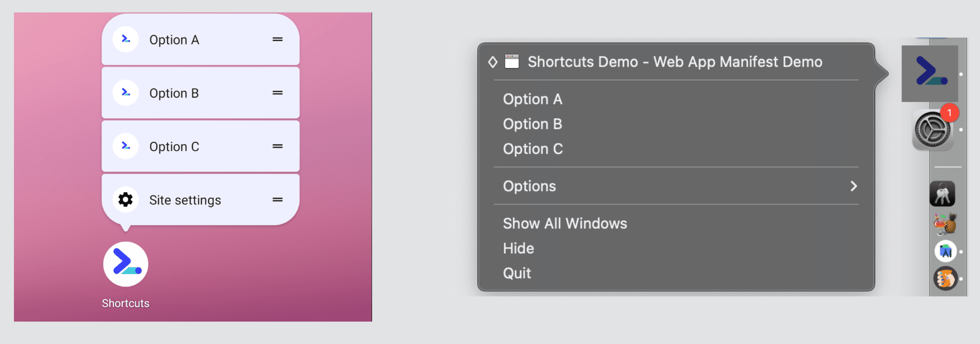Image resolution: width=980 pixels, height=344 pixels.
Task: Click the gear icon beside Site settings
Action: [125, 199]
